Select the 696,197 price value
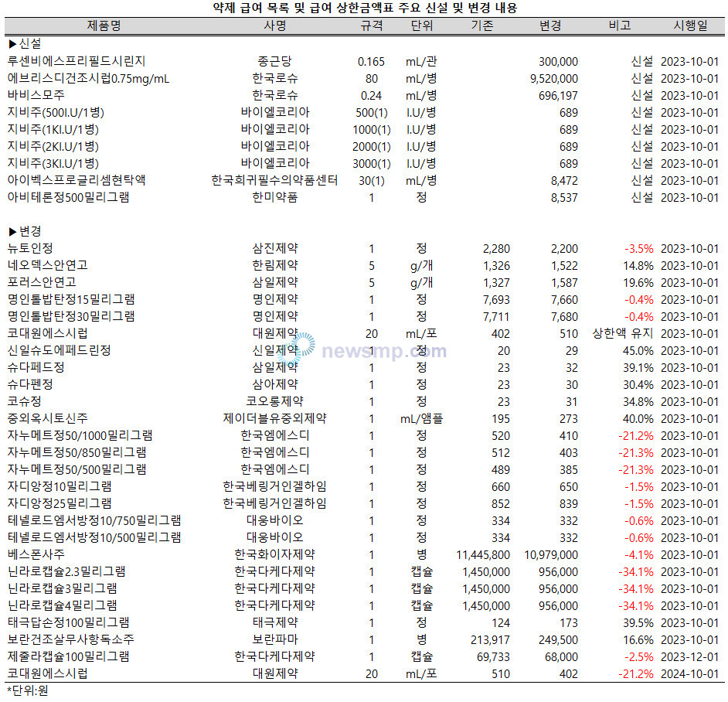 point(558,96)
